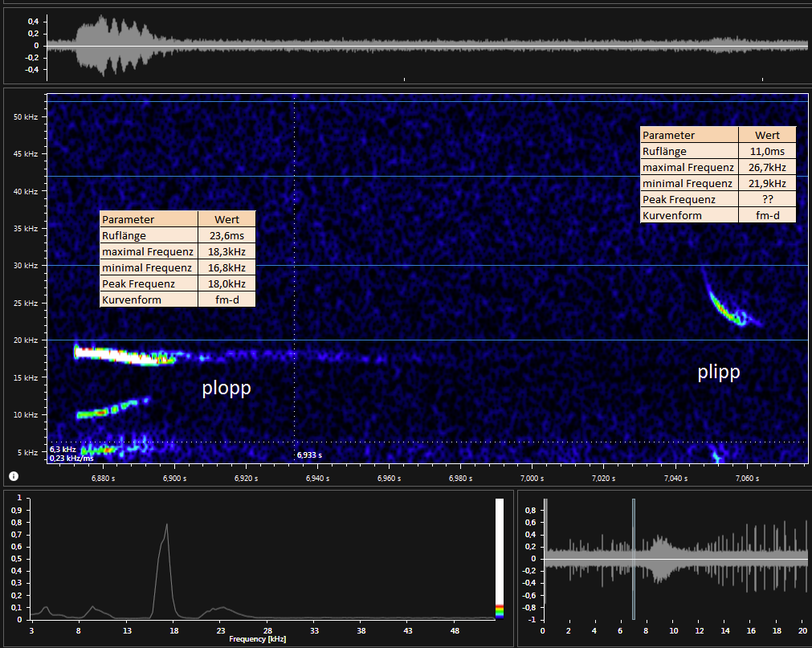Click the selection marker in overview waveform
This screenshot has width=812, height=648.
coord(633,559)
